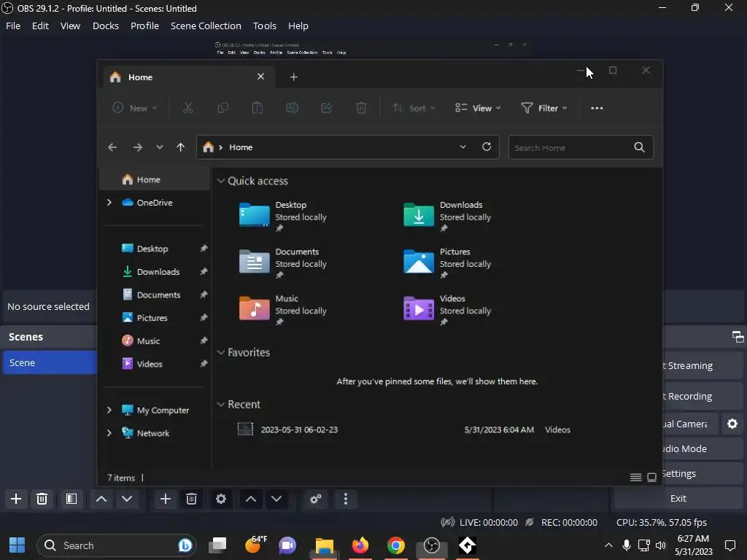747x560 pixels.
Task: Open the Docks menu
Action: (105, 26)
